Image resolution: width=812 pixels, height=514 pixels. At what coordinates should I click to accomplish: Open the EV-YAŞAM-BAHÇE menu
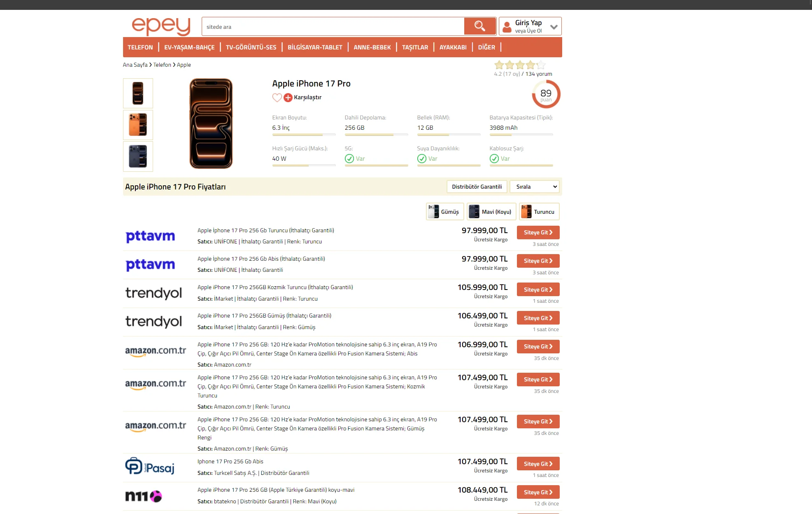tap(189, 47)
